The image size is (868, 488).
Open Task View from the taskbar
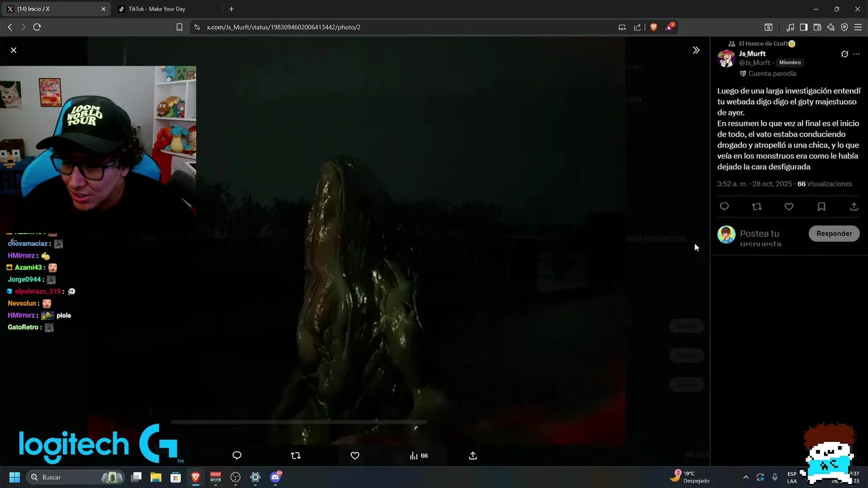click(136, 477)
